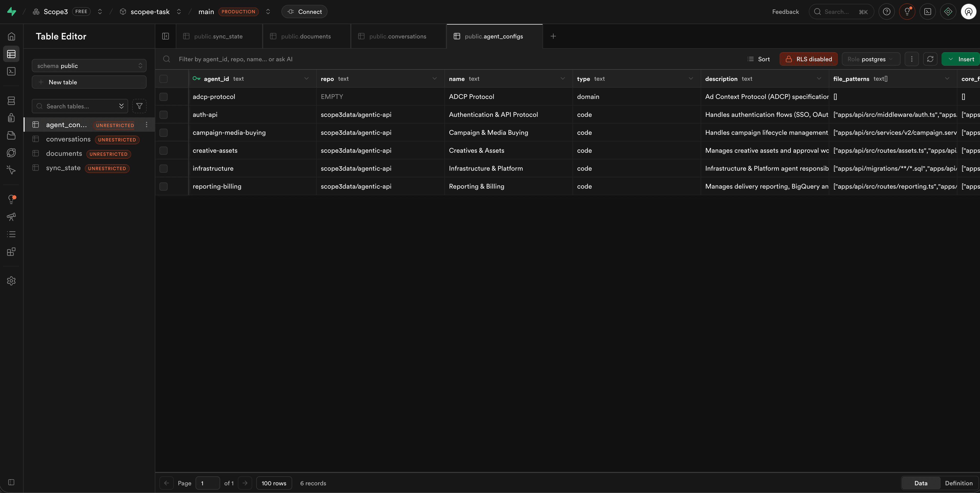The width and height of the screenshot is (980, 493).
Task: Click the Sort button
Action: [x=759, y=59]
